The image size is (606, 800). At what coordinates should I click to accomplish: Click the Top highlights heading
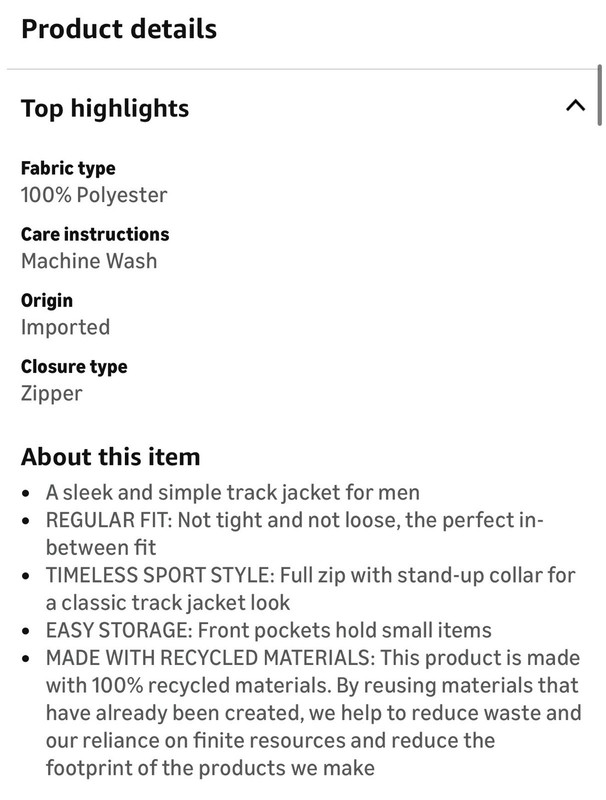tap(105, 109)
